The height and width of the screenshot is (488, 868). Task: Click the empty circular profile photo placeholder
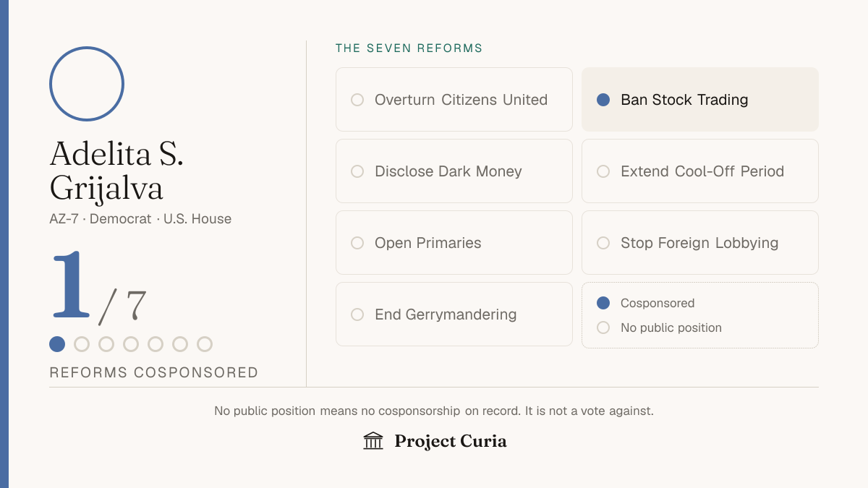87,84
